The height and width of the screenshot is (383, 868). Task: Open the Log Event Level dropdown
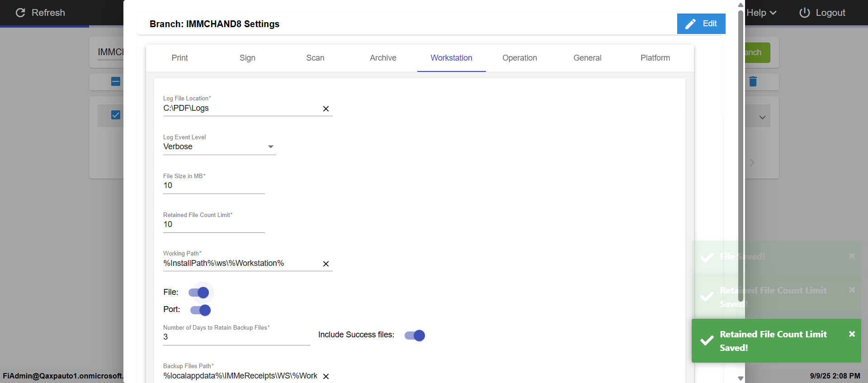[x=219, y=147]
